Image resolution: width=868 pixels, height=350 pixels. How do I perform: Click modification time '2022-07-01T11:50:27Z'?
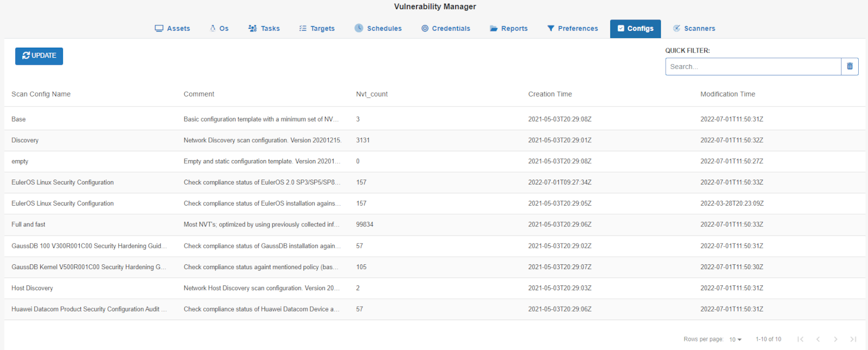click(732, 162)
